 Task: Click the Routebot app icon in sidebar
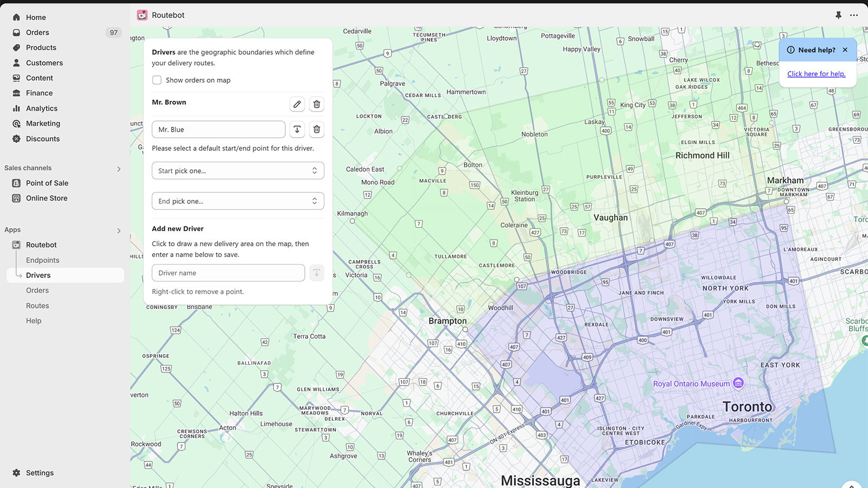(x=16, y=245)
